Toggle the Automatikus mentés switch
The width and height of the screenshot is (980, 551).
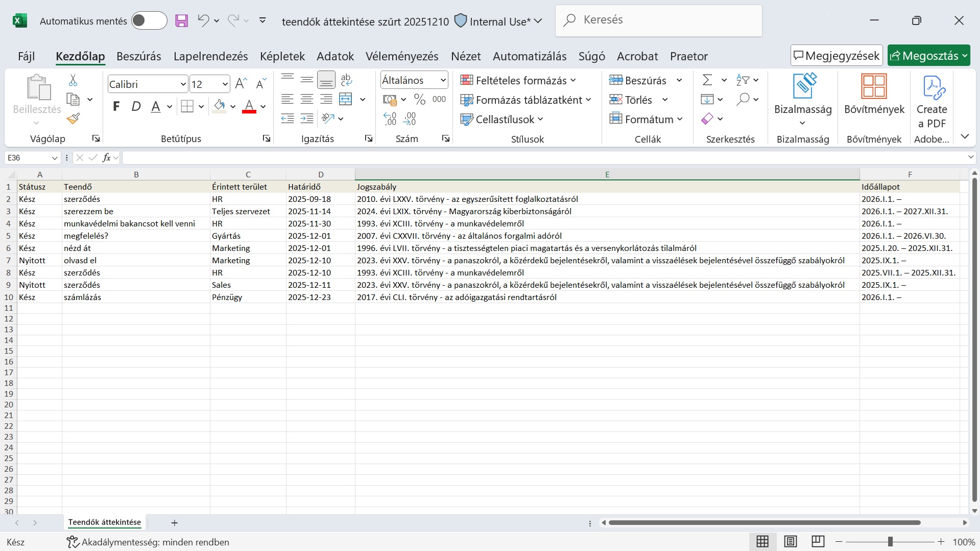click(x=149, y=21)
